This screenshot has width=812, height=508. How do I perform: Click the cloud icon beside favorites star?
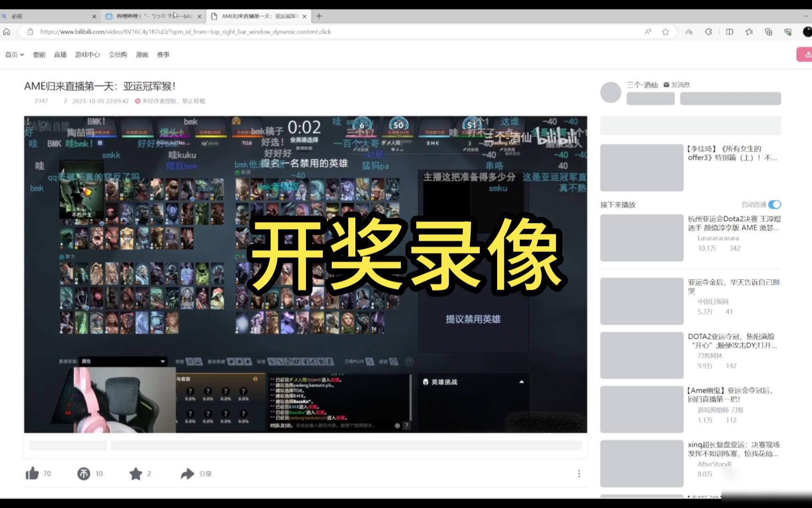click(x=689, y=32)
